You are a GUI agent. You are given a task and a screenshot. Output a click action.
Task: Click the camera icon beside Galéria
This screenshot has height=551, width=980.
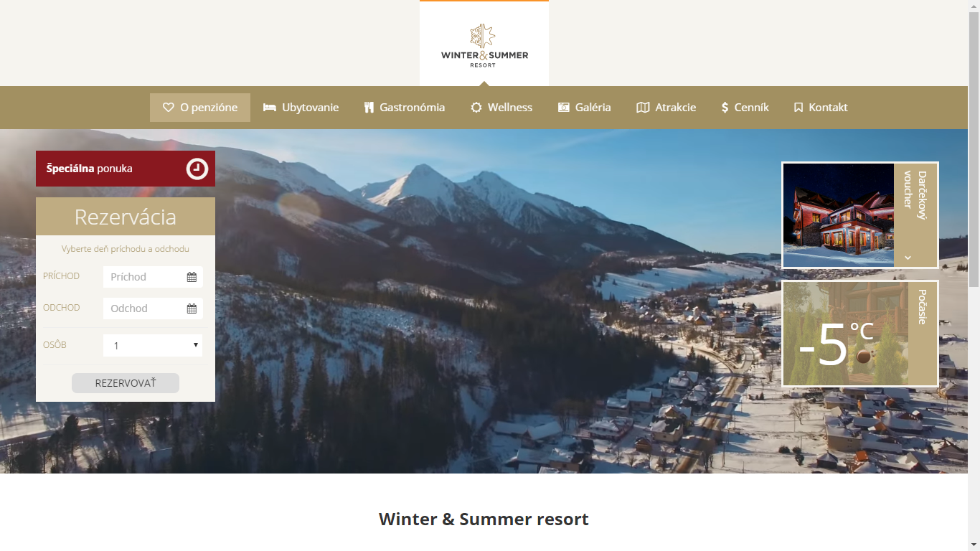coord(564,108)
